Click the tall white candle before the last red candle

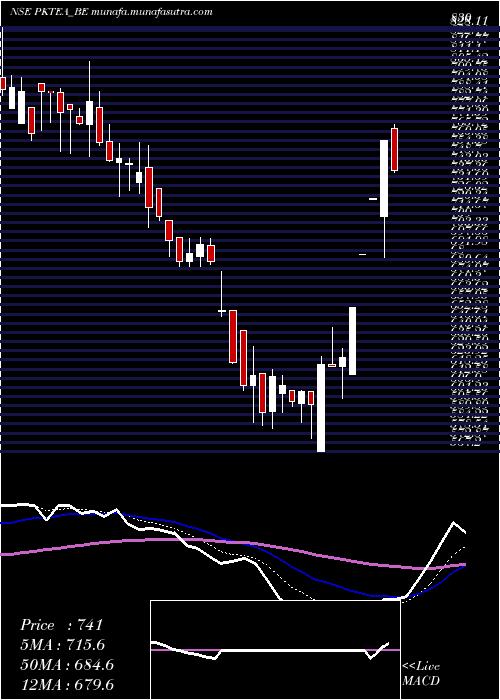click(x=384, y=179)
